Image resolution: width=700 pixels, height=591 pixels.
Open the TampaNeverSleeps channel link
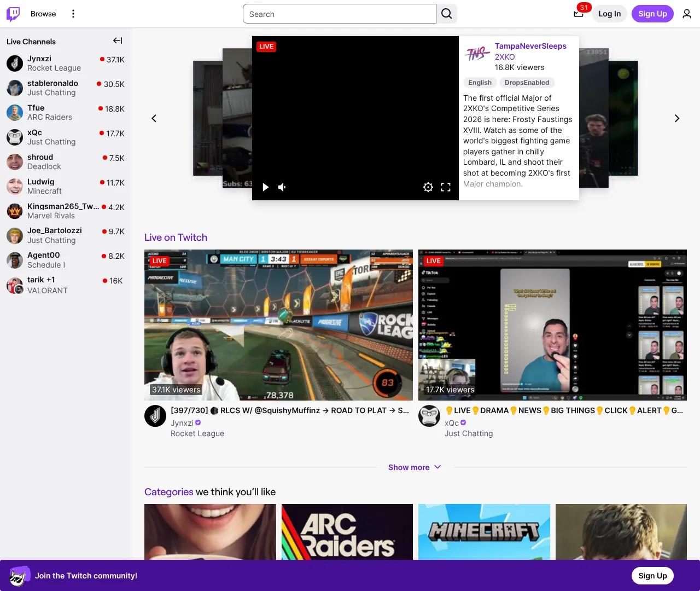(x=530, y=46)
